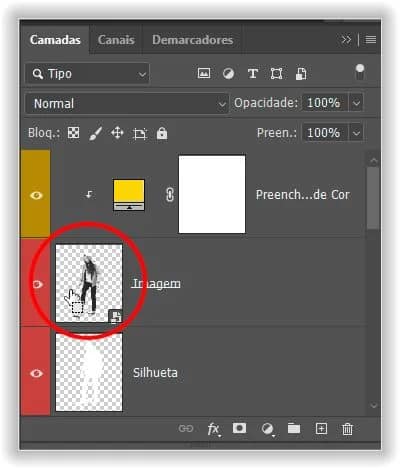This screenshot has height=469, width=400.
Task: Open the Normal blend mode dropdown
Action: tap(127, 103)
